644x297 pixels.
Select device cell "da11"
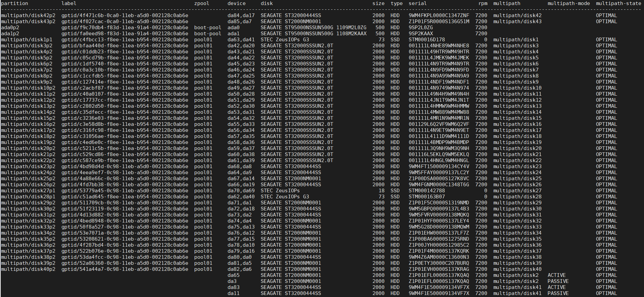coord(234,293)
